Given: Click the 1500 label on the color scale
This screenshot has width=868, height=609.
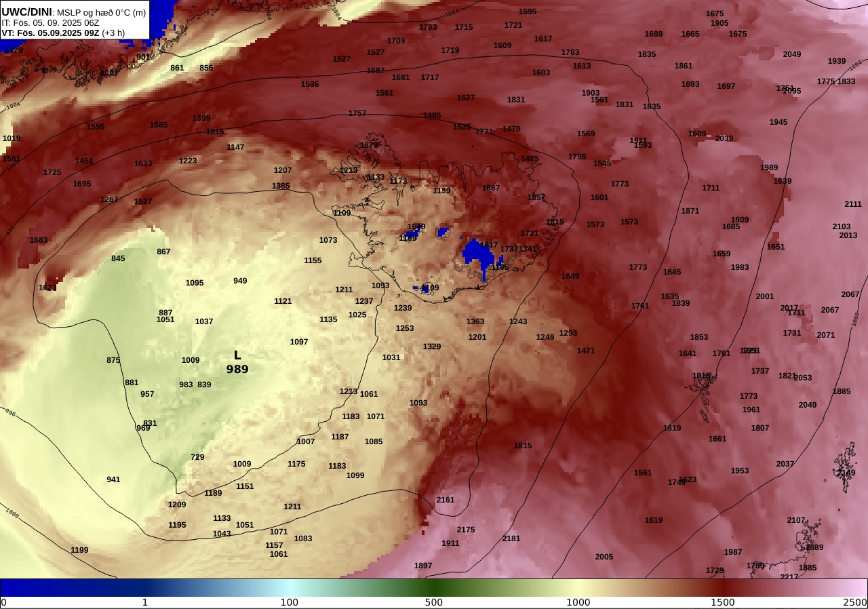Looking at the screenshot, I should 723,602.
